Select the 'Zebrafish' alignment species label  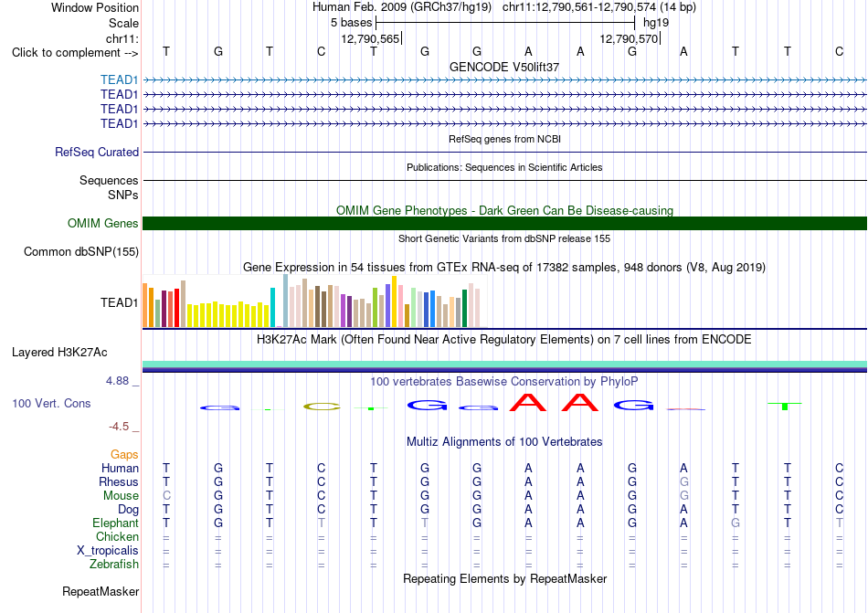(114, 565)
